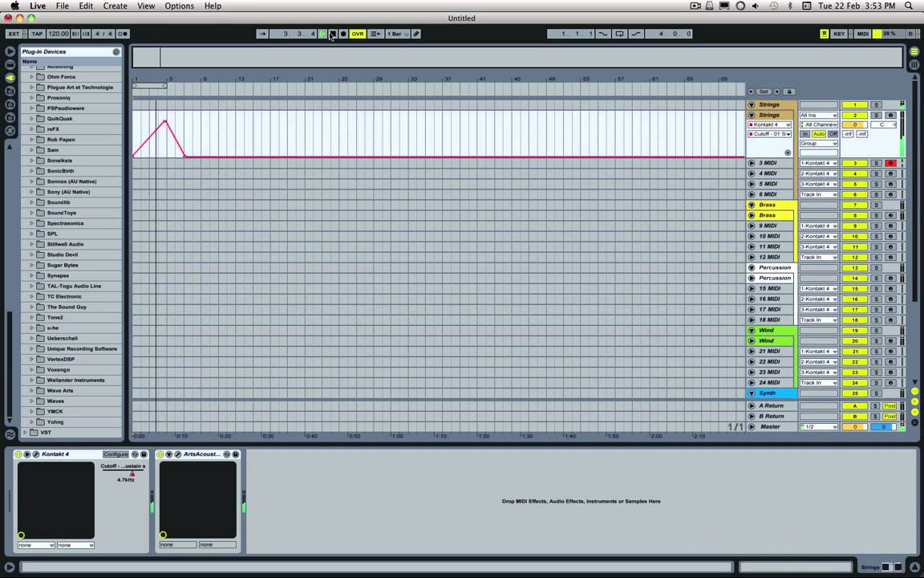The height and width of the screenshot is (578, 924).
Task: Save the Kontakt 4 preset
Action: pos(144,454)
